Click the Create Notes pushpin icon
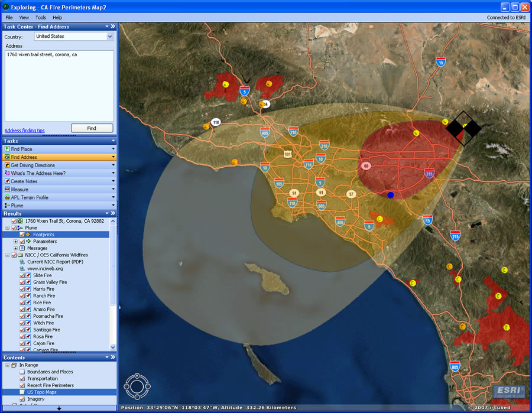This screenshot has width=532, height=413. pos(7,181)
